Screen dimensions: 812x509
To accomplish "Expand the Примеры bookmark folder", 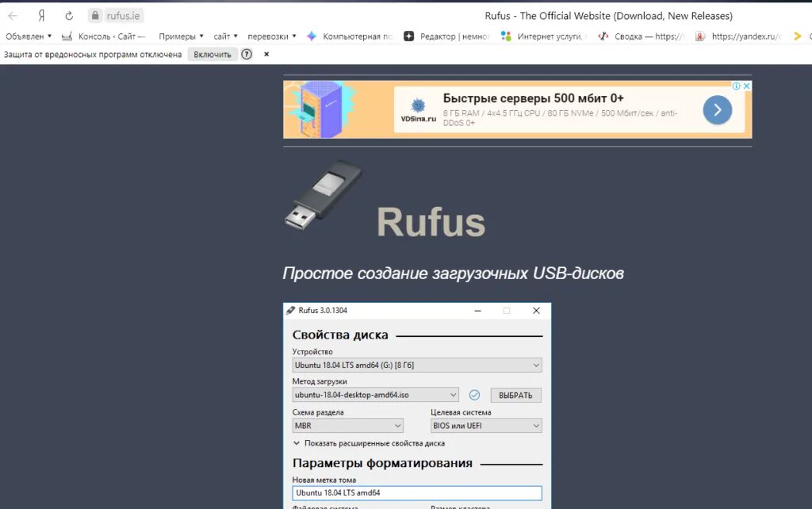I will click(181, 36).
